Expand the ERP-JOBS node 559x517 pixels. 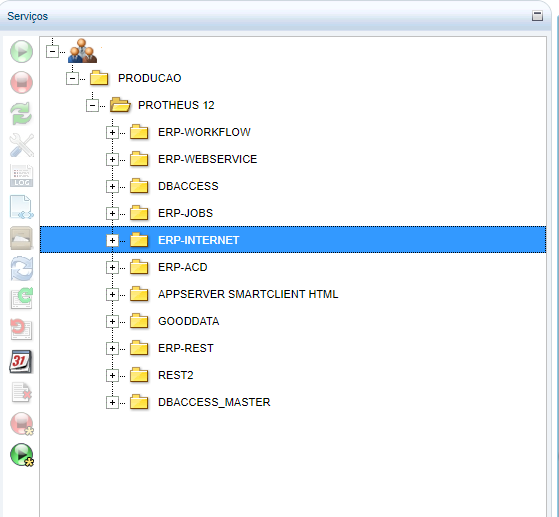[x=112, y=214]
